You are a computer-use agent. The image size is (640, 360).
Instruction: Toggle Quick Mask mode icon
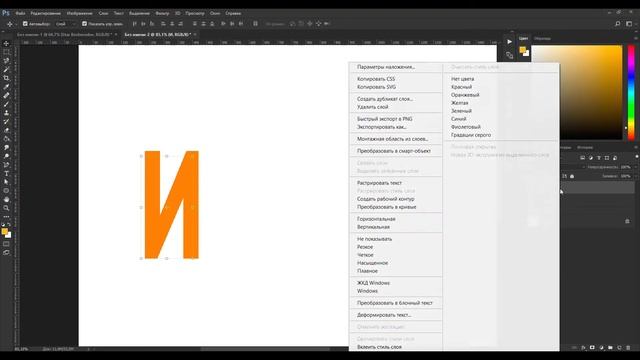click(6, 244)
